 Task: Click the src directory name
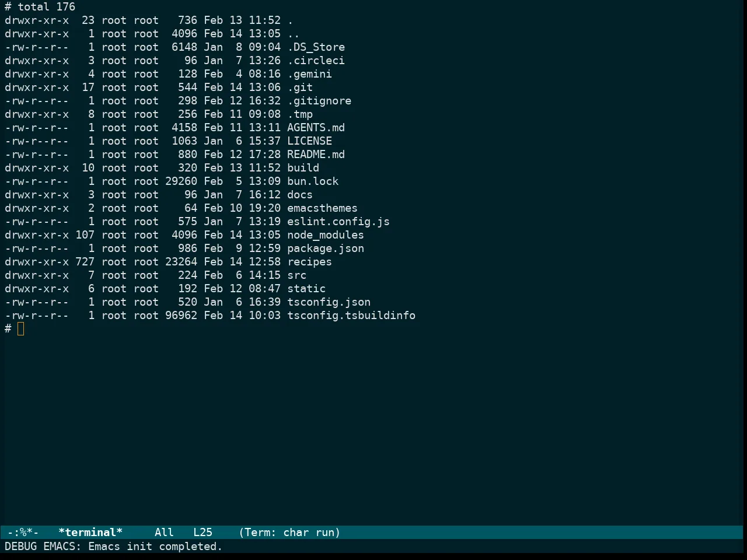[296, 275]
